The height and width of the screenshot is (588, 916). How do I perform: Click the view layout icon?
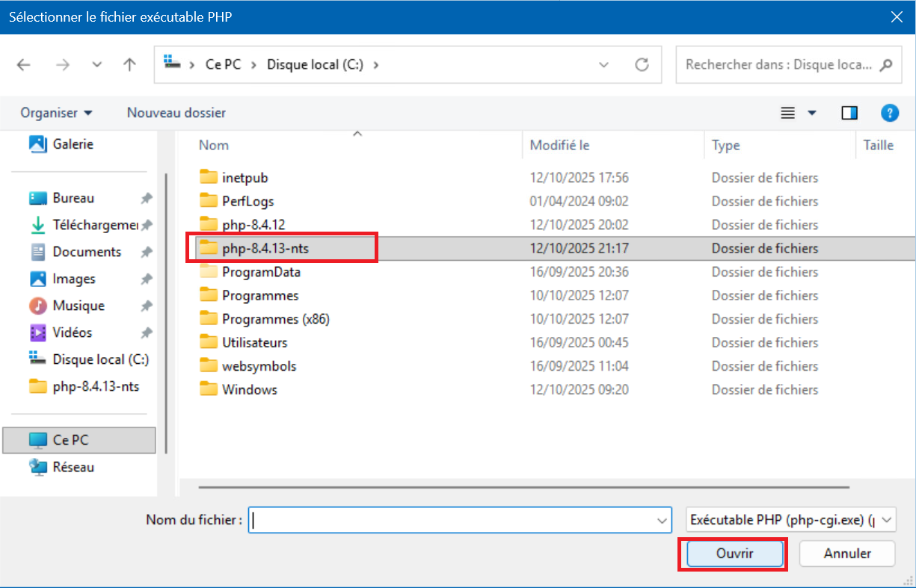pyautogui.click(x=787, y=113)
